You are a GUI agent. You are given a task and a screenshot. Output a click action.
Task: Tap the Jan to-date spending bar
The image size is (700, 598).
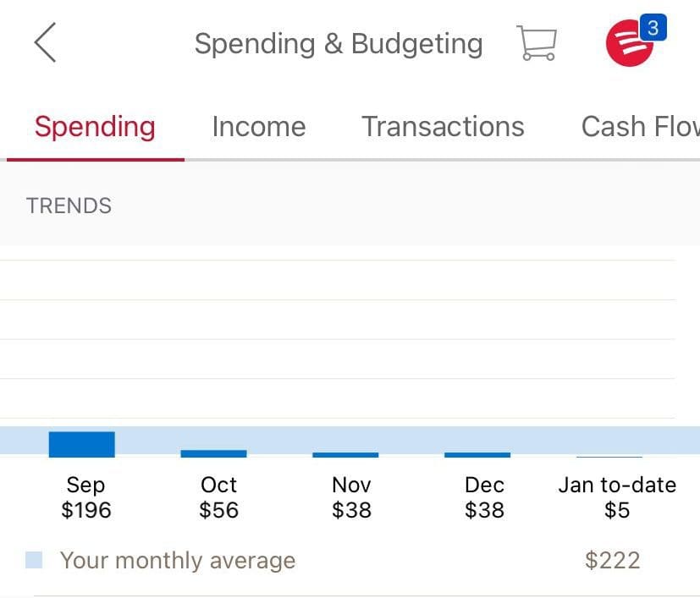[610, 457]
